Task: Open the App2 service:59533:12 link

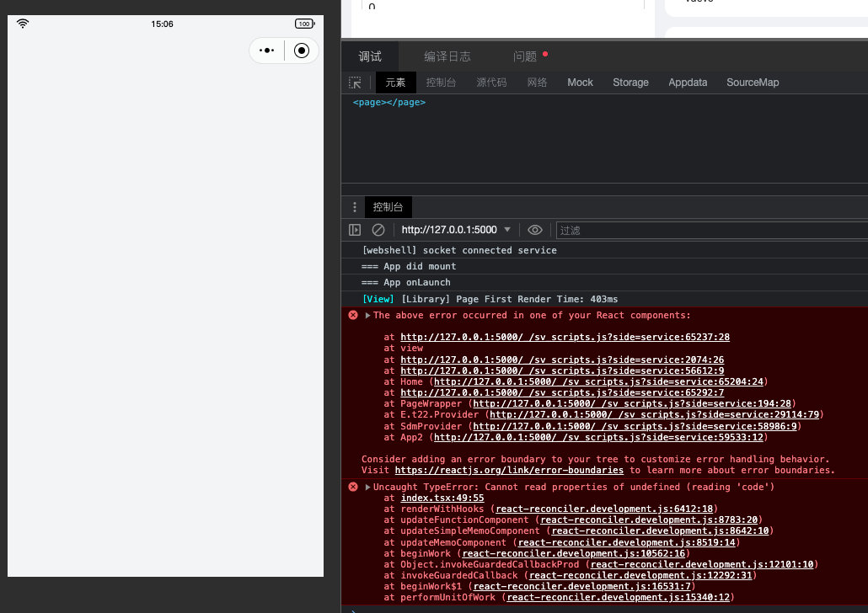Action: click(x=598, y=437)
